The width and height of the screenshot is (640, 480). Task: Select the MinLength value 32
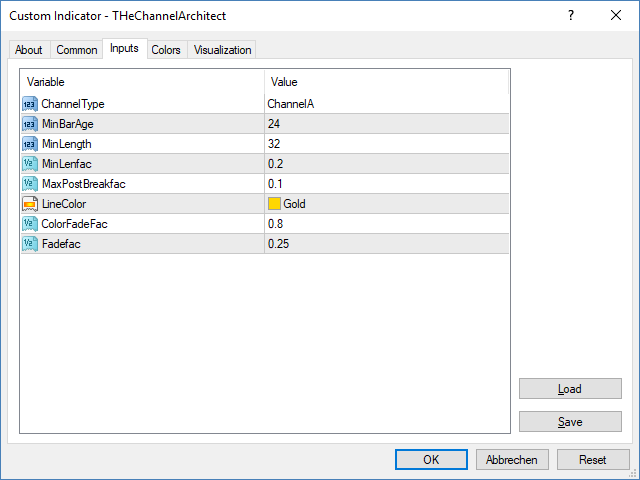click(x=387, y=144)
